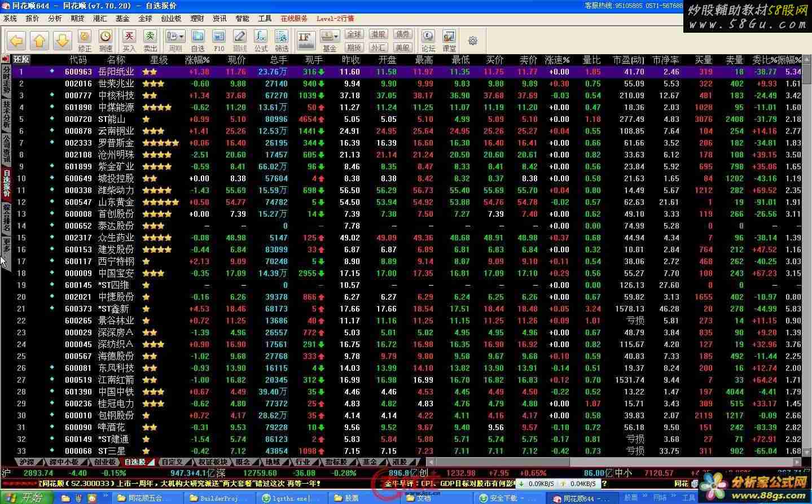This screenshot has height=504, width=812.
Task: Select the 岳阳纸业 row
Action: click(406, 72)
